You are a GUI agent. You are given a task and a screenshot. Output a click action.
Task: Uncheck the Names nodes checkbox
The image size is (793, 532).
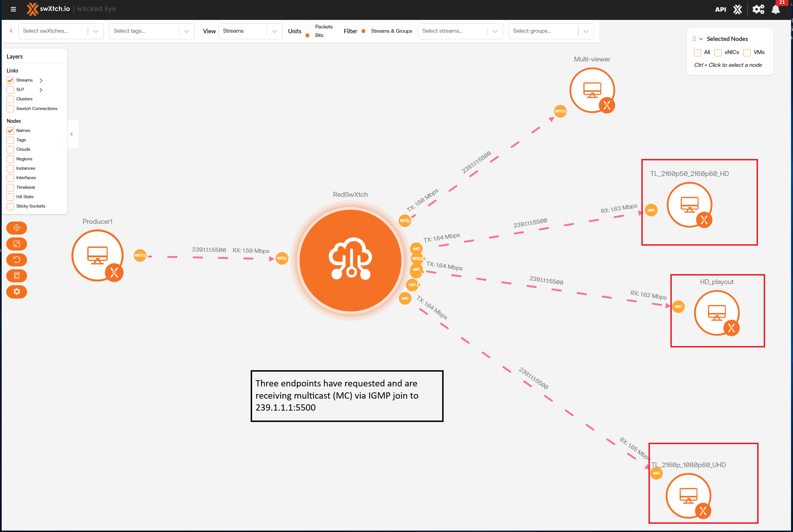point(11,131)
